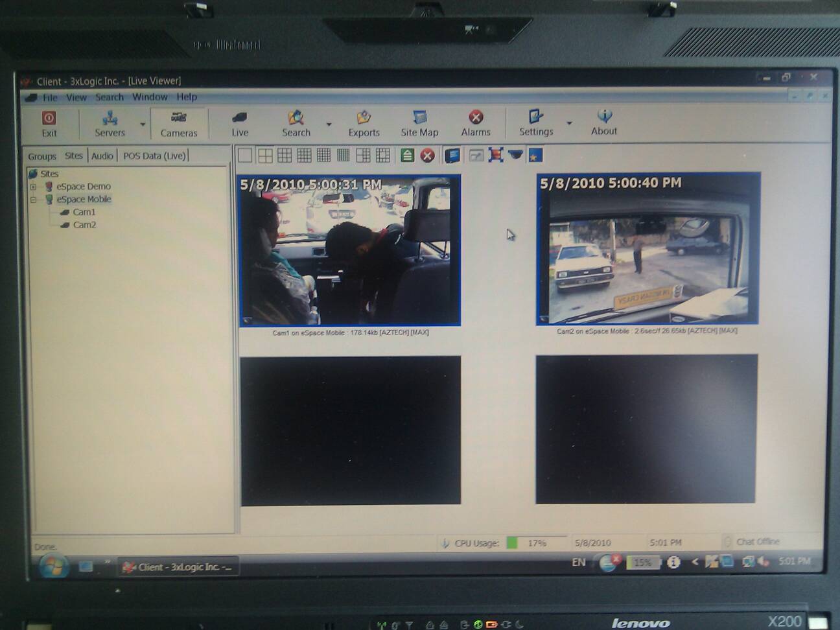Open Servers dropdown arrow
Viewport: 840px width, 630px height.
coord(143,124)
